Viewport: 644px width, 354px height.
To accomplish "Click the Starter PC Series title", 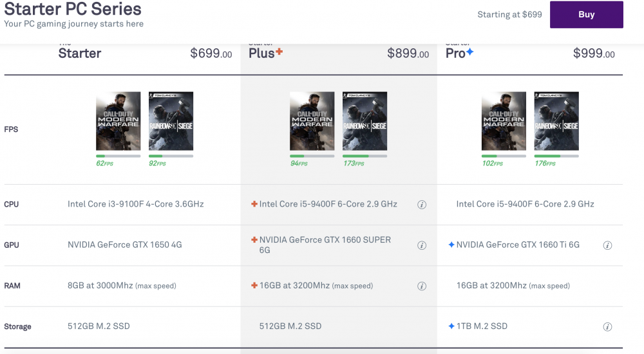I will (x=73, y=10).
